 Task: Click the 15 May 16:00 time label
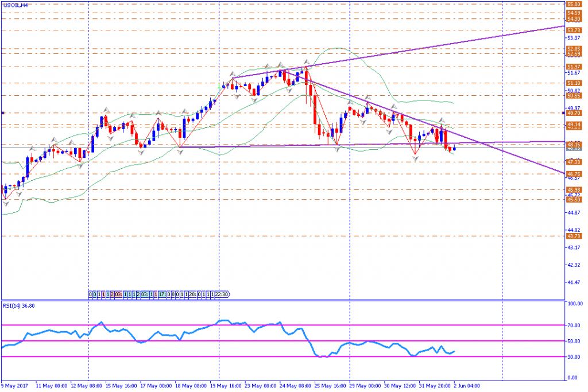[x=121, y=386]
